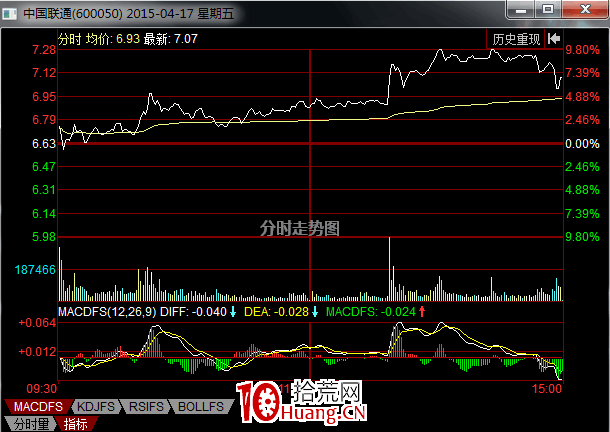Screen dimensions: 610x432
Task: Open the 指标 tab
Action: click(x=76, y=424)
